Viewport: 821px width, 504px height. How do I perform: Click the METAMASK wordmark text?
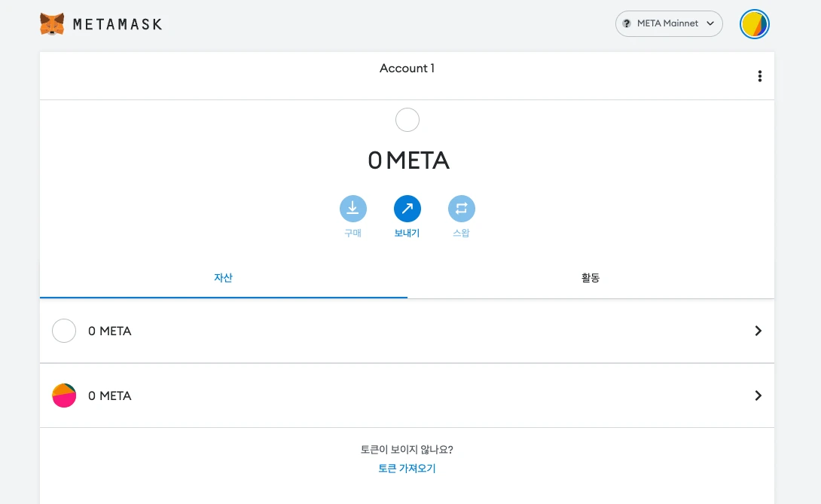[x=118, y=24]
